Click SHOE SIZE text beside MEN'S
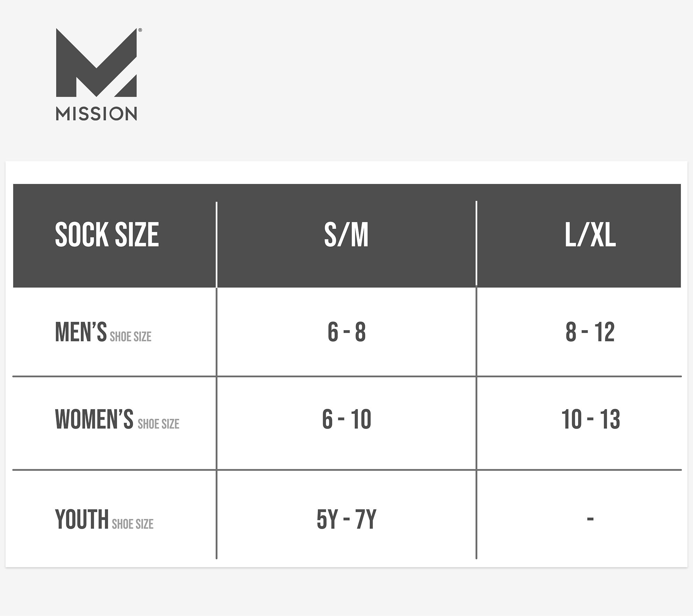Image resolution: width=693 pixels, height=616 pixels. pyautogui.click(x=131, y=337)
